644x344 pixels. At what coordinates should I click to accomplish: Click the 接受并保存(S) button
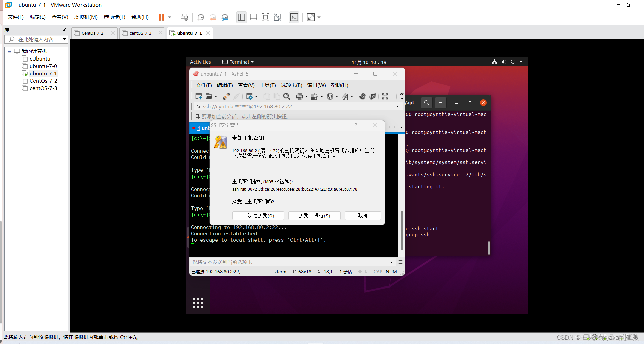314,216
